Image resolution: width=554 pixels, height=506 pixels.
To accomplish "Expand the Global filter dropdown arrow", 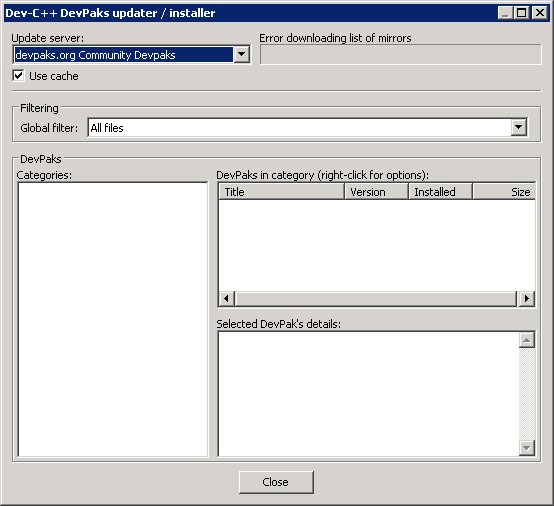I will 519,127.
